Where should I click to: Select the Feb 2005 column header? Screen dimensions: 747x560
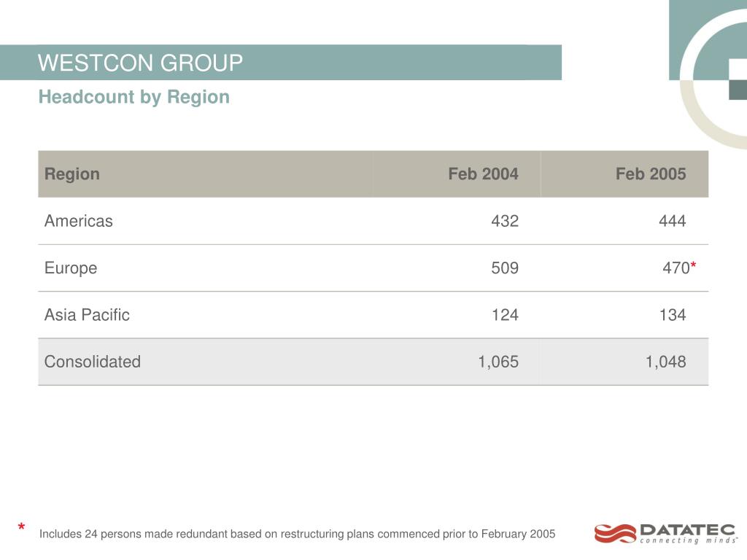click(x=651, y=174)
